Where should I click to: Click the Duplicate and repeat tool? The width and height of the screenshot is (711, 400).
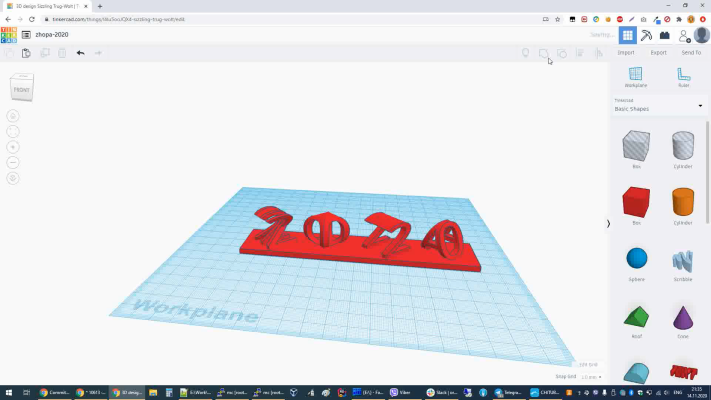(x=44, y=53)
